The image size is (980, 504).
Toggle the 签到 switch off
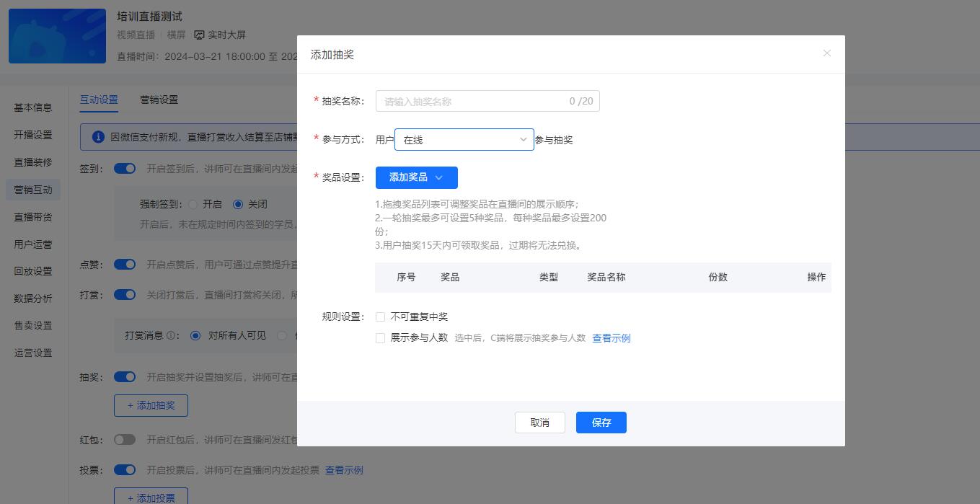coord(125,169)
